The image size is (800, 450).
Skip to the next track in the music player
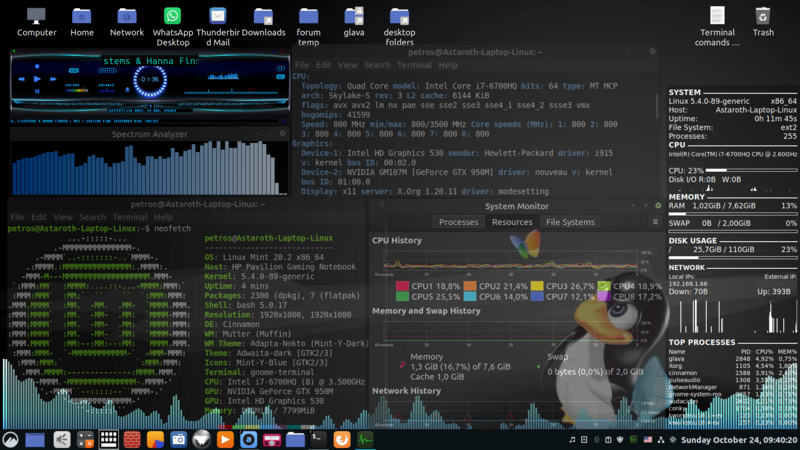[x=53, y=79]
